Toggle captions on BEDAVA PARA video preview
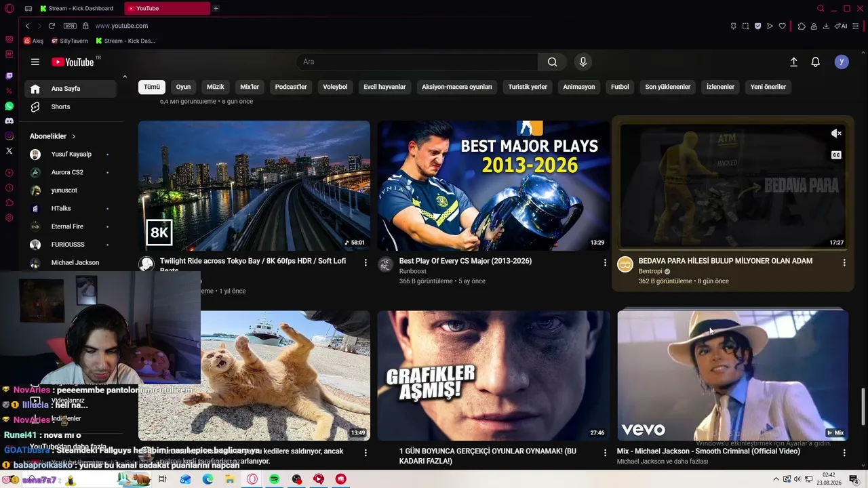Image resolution: width=868 pixels, height=488 pixels. [836, 155]
